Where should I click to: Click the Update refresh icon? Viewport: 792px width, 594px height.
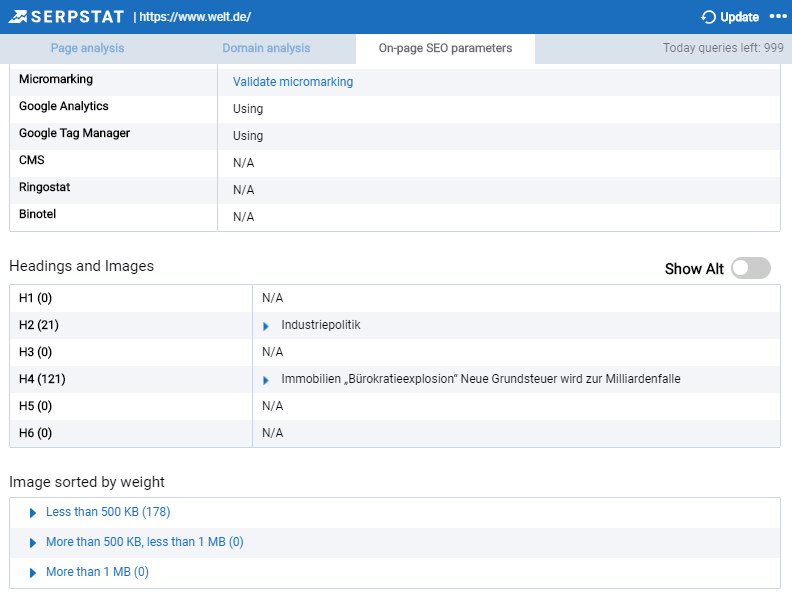tap(708, 17)
